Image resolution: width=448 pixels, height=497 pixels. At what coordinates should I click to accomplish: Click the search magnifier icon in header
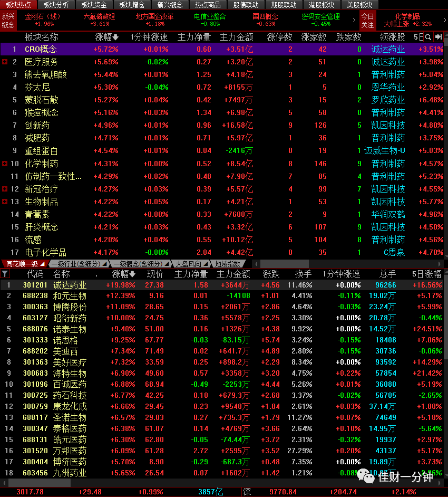[428, 37]
